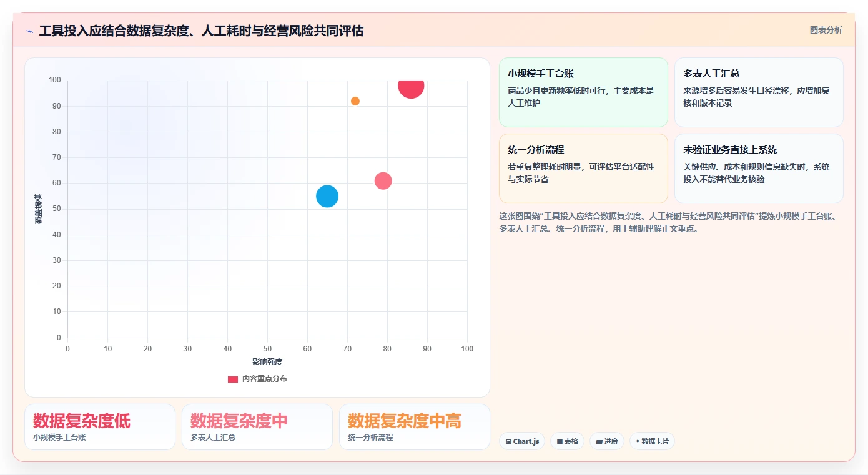
Task: Click the 覆盖规模 y-axis label
Action: click(x=39, y=209)
